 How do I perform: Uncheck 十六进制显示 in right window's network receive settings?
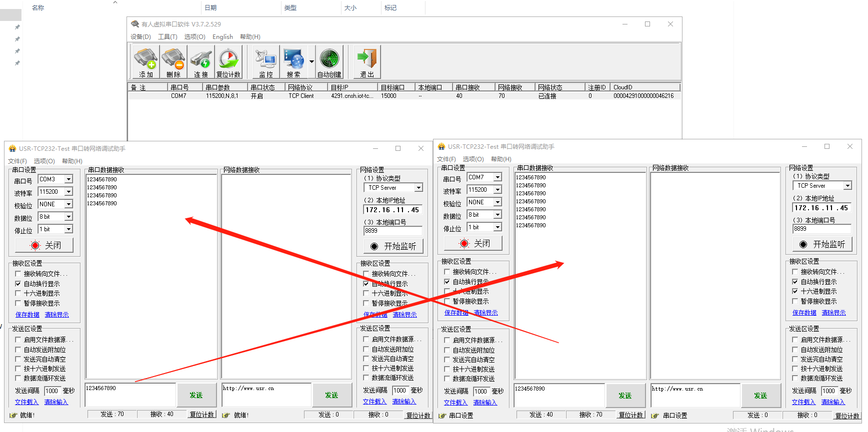tap(795, 291)
